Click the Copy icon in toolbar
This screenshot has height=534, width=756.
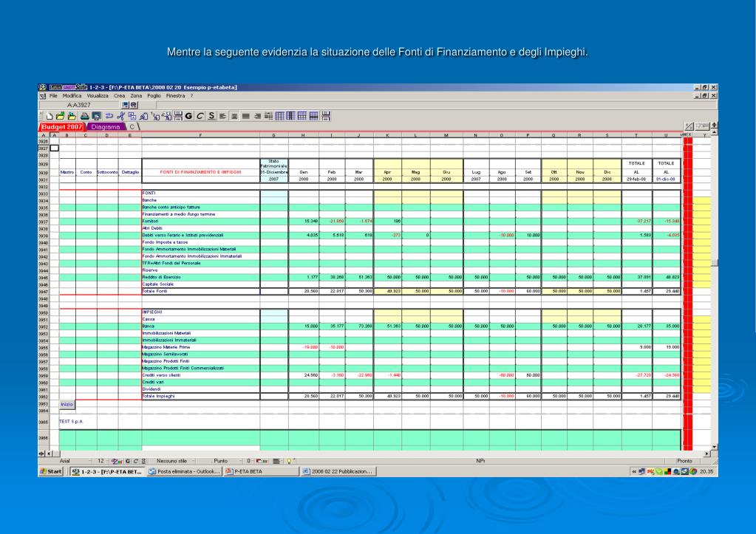[132, 116]
